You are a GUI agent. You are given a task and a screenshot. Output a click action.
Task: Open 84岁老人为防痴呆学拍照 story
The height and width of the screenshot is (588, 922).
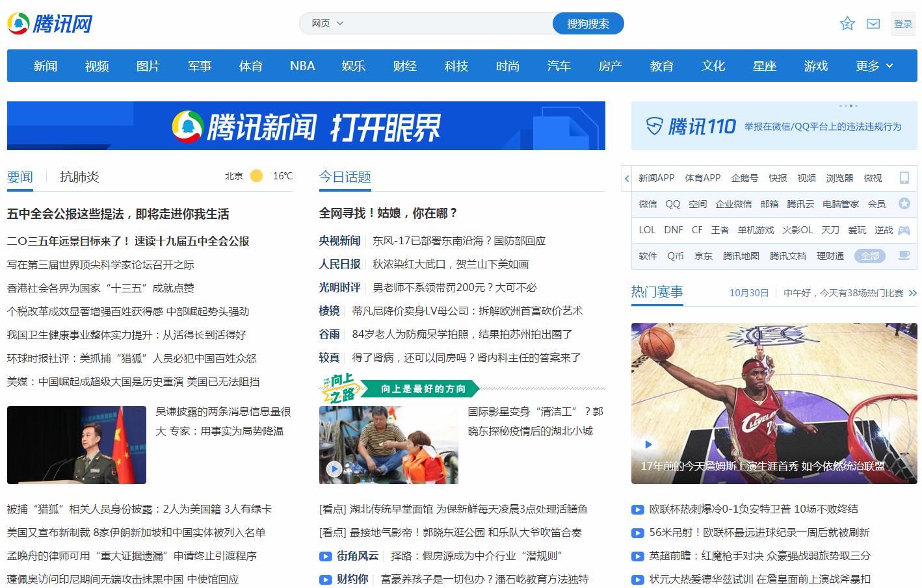462,335
